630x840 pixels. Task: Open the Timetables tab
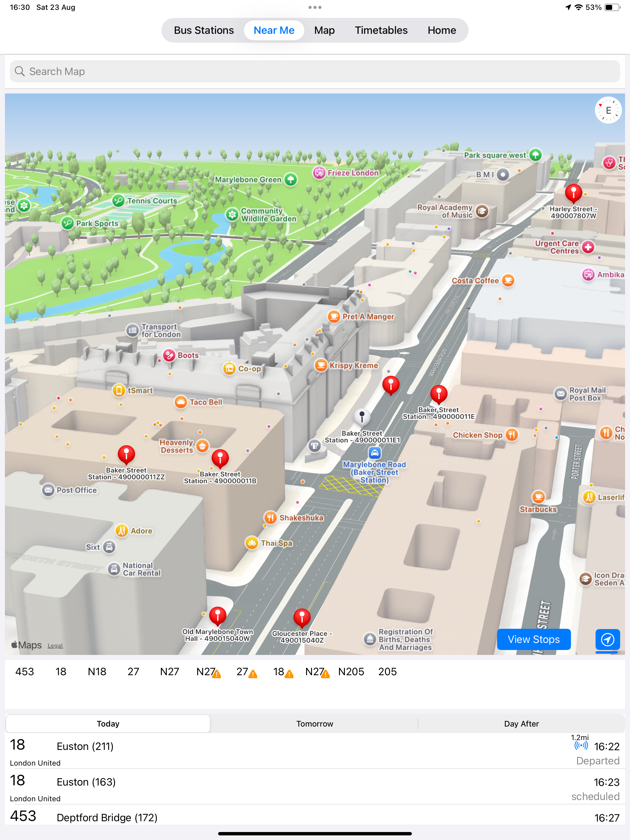[x=381, y=30]
